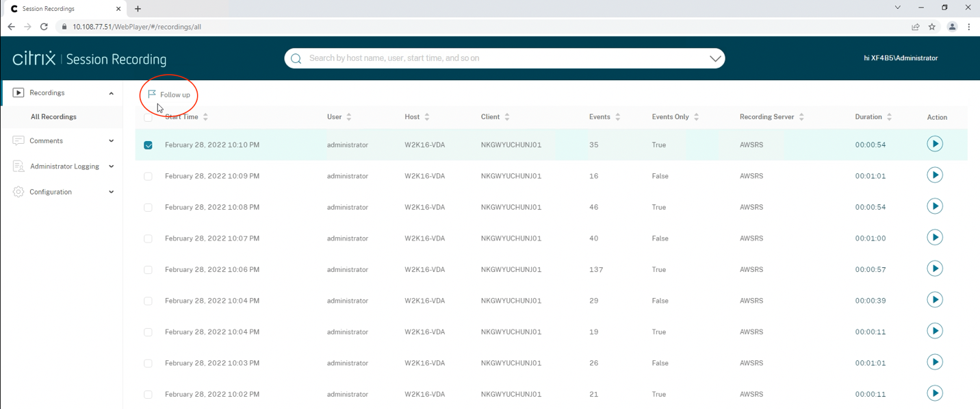Play the 10:10 PM recording
Viewport: 980px width, 409px height.
pos(934,144)
